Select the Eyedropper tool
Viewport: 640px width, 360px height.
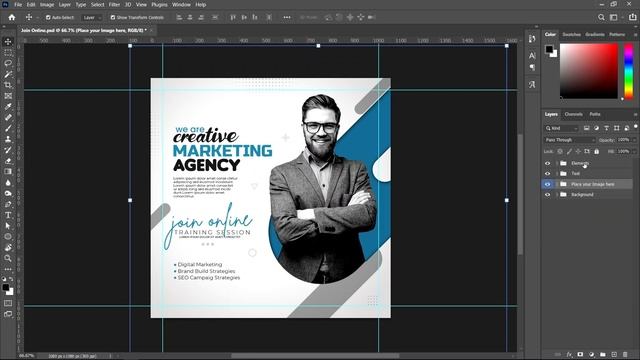[x=8, y=107]
